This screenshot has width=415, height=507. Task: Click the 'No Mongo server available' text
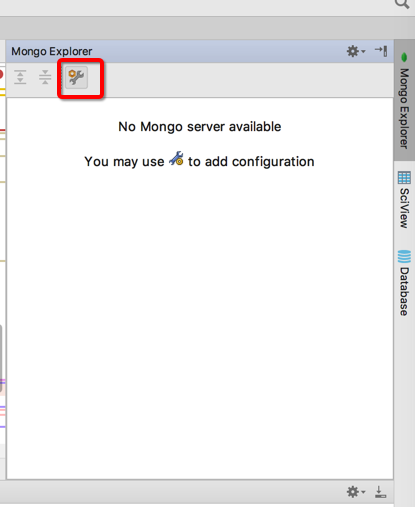pos(200,127)
